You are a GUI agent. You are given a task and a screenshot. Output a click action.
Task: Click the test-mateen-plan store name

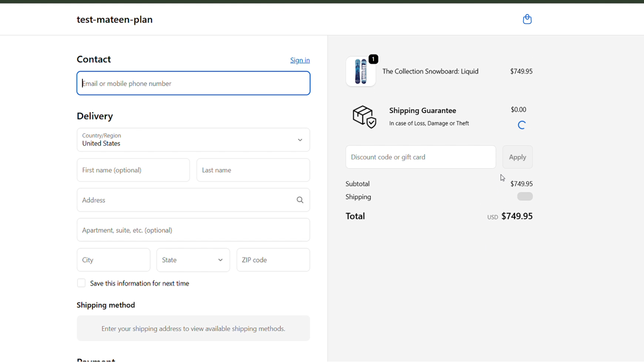pyautogui.click(x=115, y=20)
